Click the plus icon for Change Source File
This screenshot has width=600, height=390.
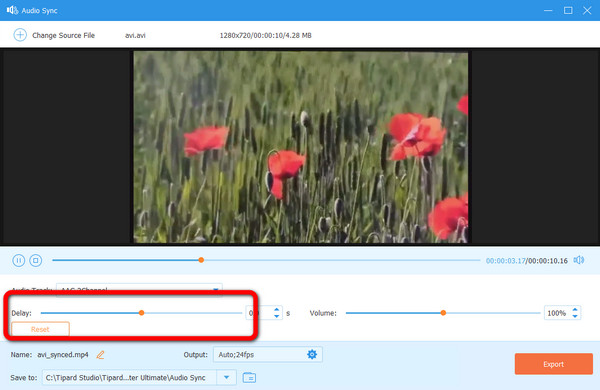pyautogui.click(x=20, y=35)
